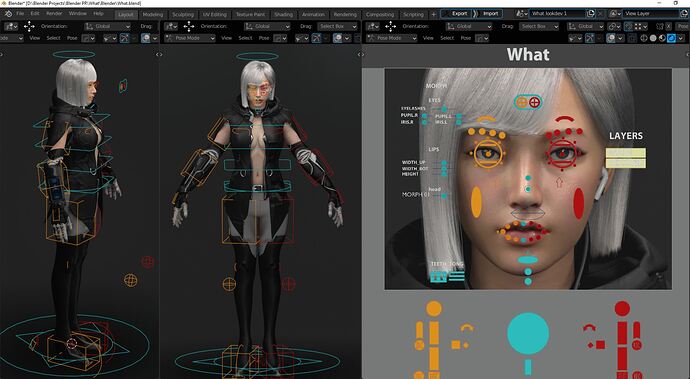Viewport: 690px width, 379px height.
Task: Select the large cyan circle rig control
Action: (x=528, y=333)
